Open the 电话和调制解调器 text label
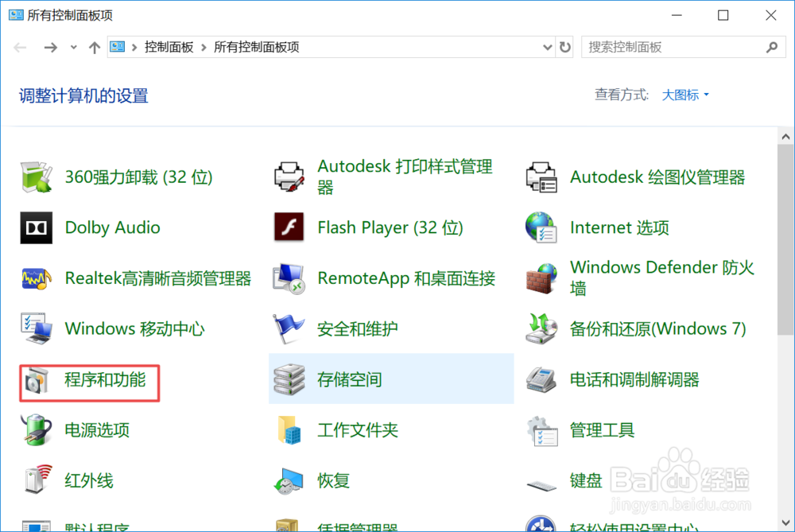 pyautogui.click(x=634, y=379)
